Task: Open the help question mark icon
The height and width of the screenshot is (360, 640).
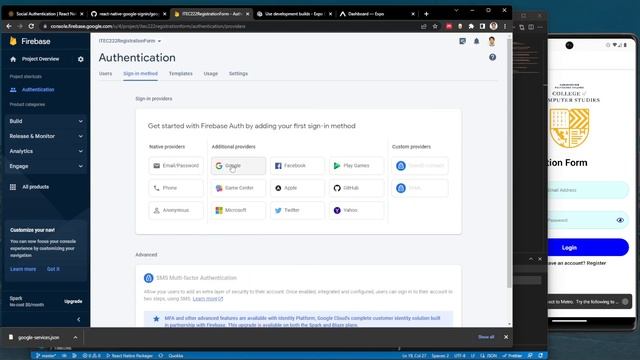Action: tap(493, 58)
